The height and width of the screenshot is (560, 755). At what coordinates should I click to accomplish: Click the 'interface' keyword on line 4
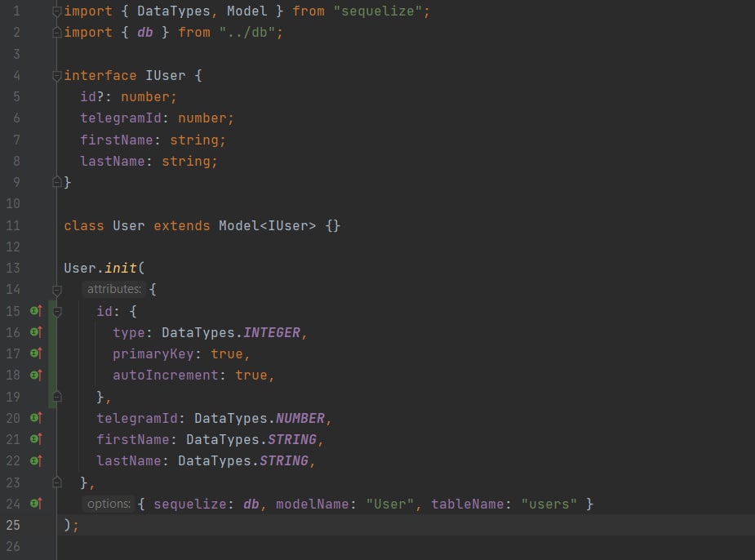(100, 76)
